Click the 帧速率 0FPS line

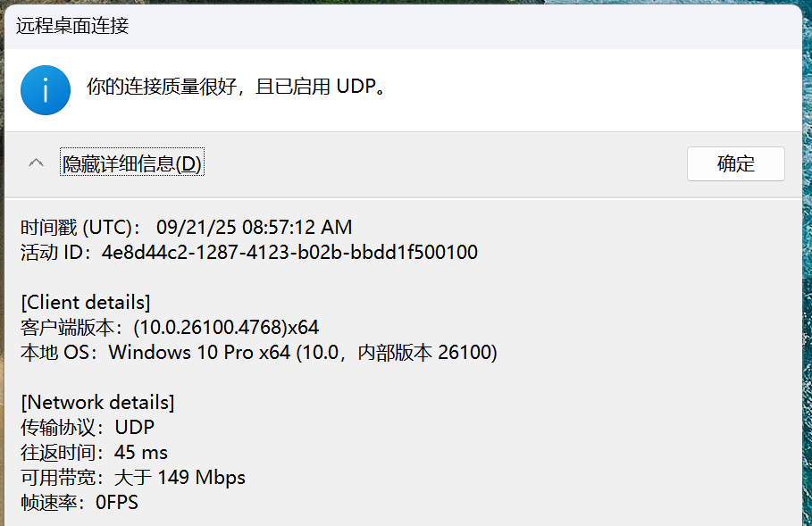point(80,502)
